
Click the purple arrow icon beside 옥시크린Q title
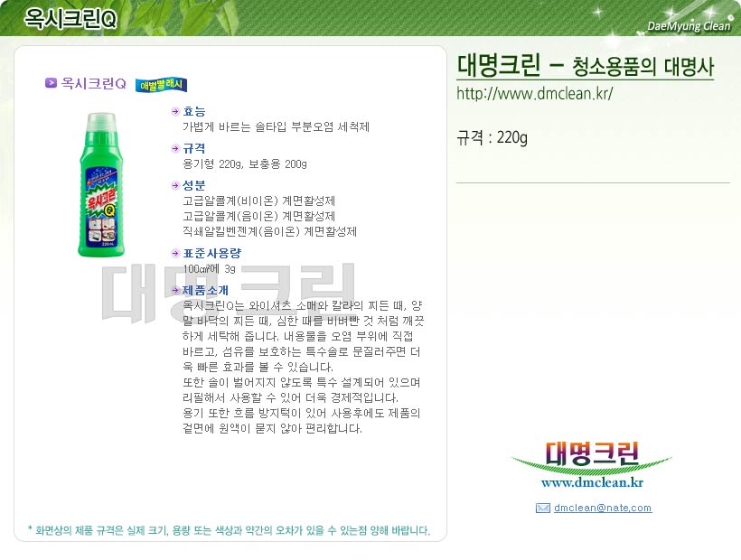pyautogui.click(x=51, y=83)
